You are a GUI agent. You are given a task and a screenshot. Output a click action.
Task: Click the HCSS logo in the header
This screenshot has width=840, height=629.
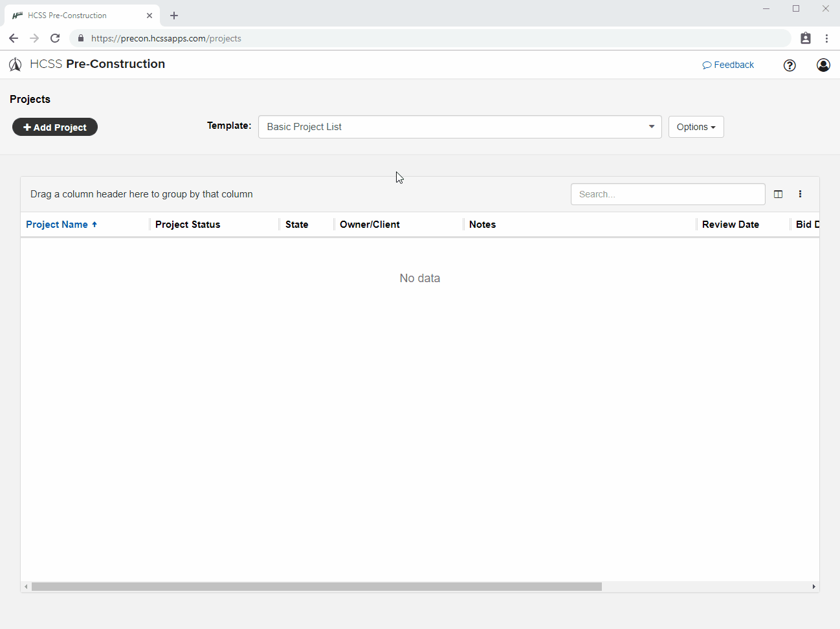point(15,64)
